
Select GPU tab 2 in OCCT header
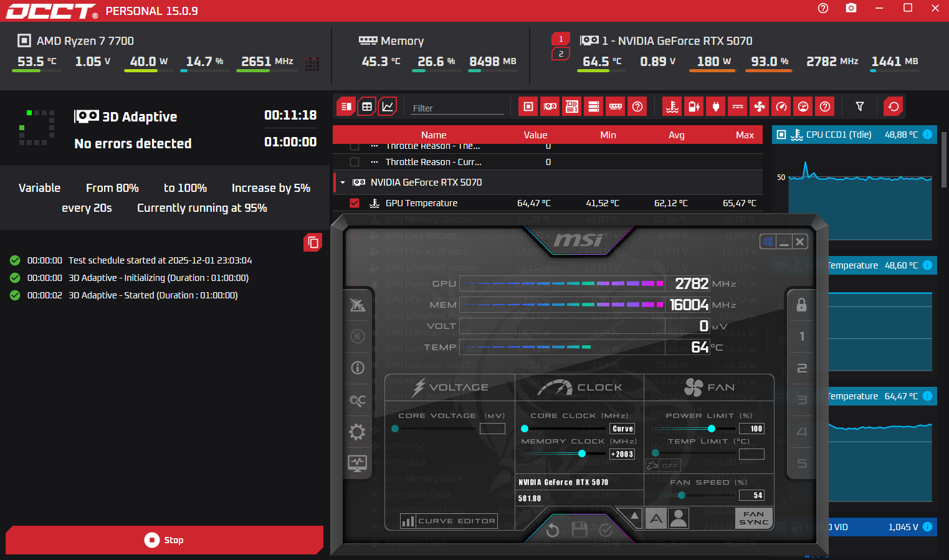click(561, 54)
